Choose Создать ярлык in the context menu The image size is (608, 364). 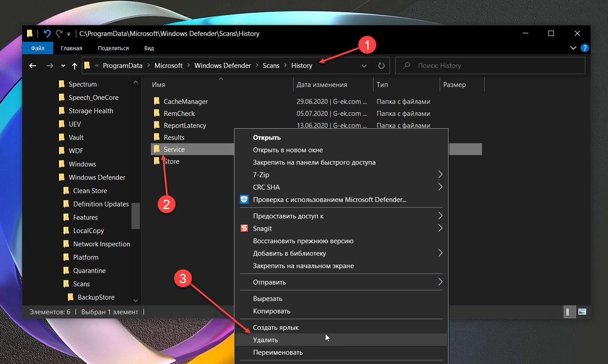pos(341,328)
